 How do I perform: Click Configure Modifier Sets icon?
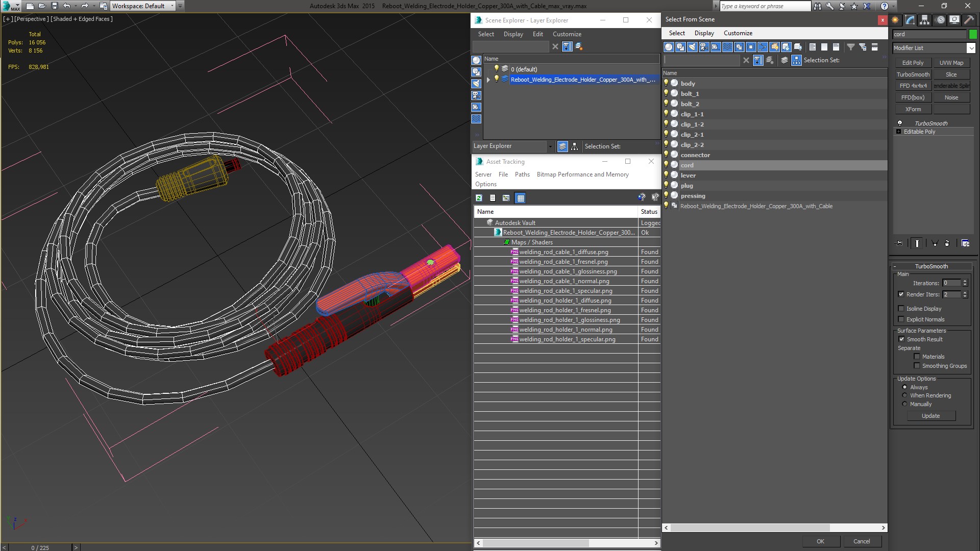[965, 243]
